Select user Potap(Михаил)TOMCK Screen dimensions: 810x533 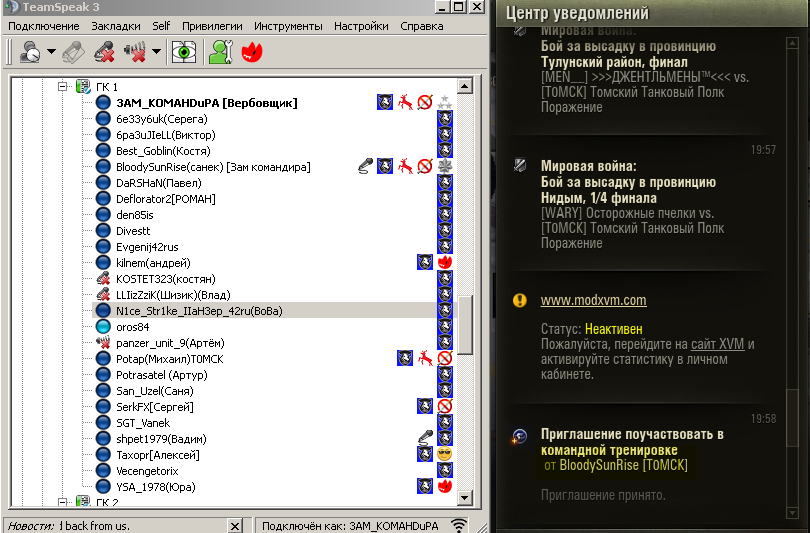169,359
